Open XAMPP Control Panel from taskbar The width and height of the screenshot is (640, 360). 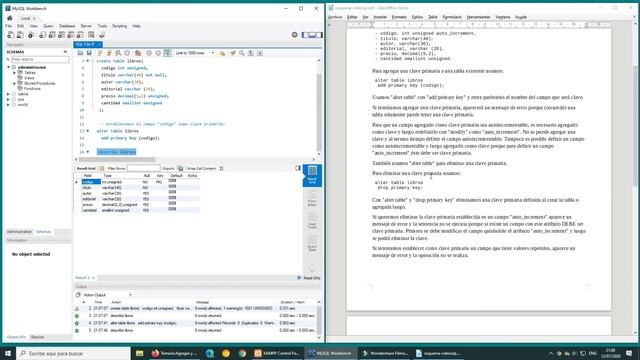(x=278, y=353)
